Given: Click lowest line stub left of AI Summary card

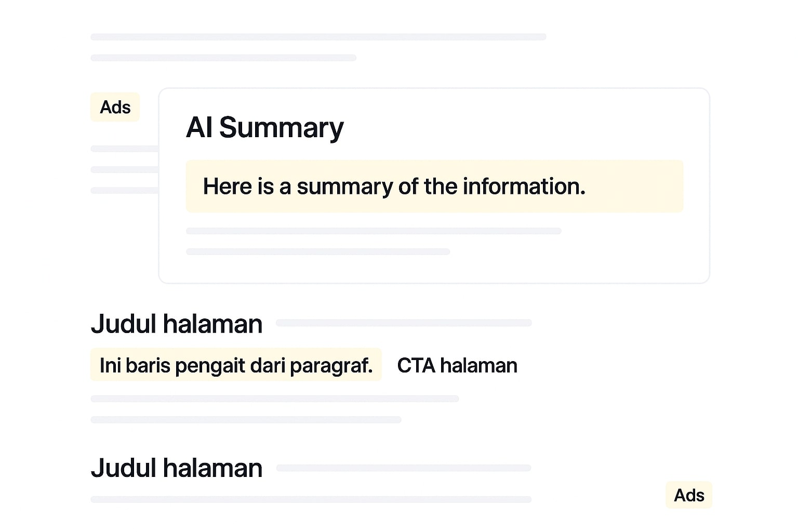Looking at the screenshot, I should coord(124,190).
